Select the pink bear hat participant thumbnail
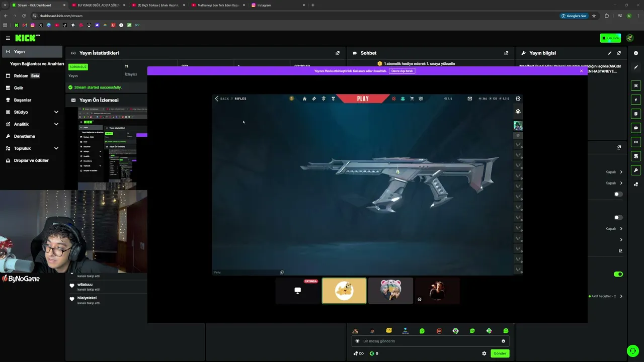The image size is (644, 362). tap(390, 291)
